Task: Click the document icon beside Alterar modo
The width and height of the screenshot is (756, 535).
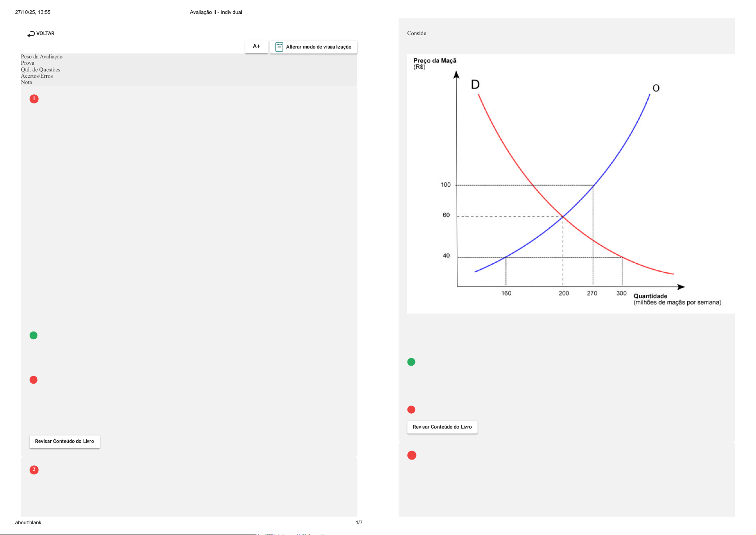Action: click(x=279, y=47)
